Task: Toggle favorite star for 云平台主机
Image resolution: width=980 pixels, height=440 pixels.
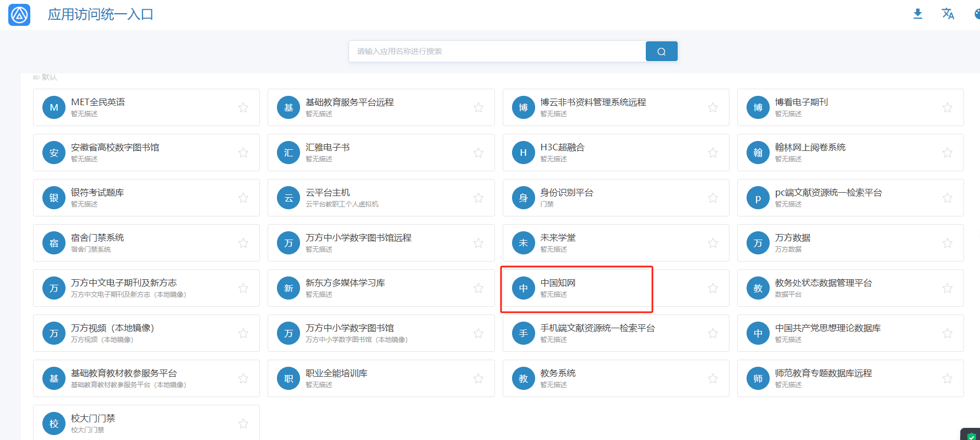Action: (478, 198)
